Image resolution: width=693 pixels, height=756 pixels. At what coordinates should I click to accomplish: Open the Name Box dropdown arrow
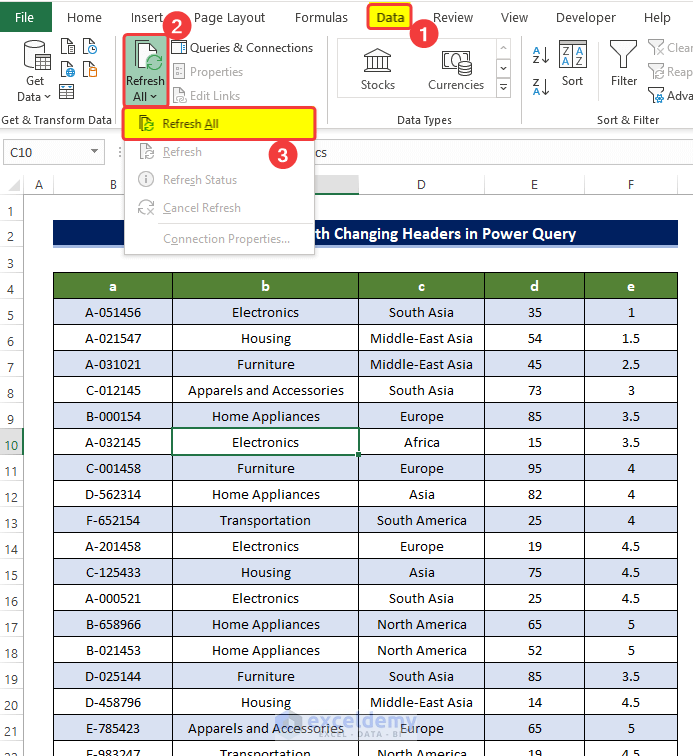coord(95,151)
